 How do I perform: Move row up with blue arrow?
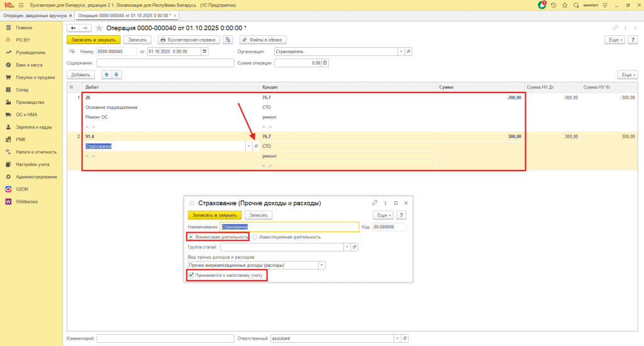tap(107, 75)
